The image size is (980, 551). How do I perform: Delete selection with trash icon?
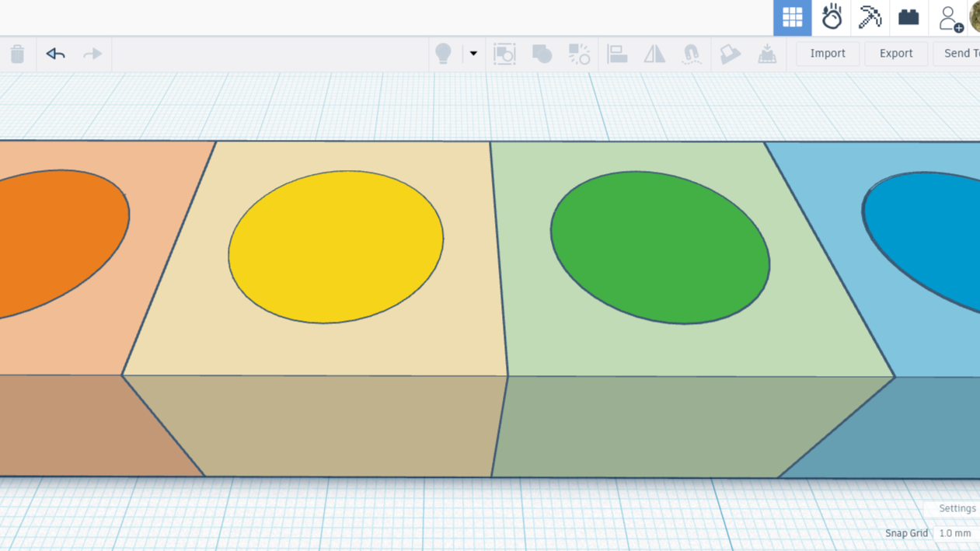[x=17, y=54]
